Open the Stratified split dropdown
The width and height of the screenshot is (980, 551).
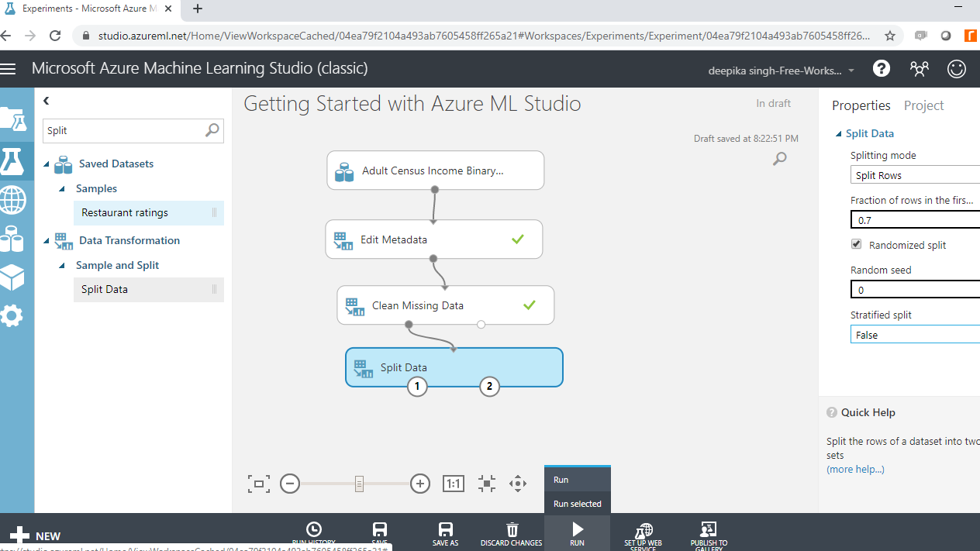tap(915, 335)
